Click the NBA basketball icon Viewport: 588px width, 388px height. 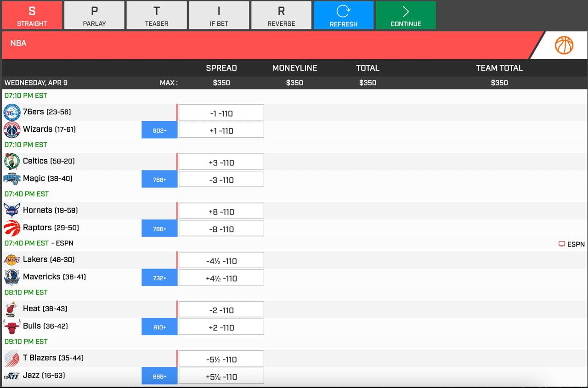(564, 45)
